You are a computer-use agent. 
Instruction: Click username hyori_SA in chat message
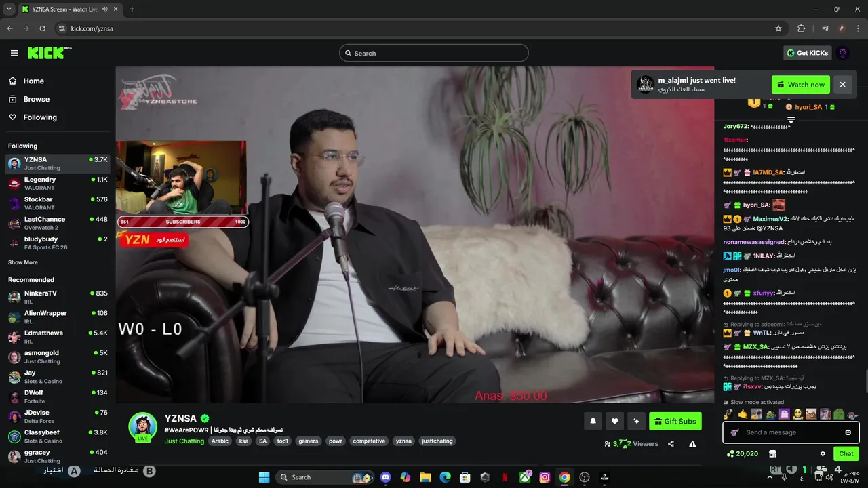click(x=756, y=205)
